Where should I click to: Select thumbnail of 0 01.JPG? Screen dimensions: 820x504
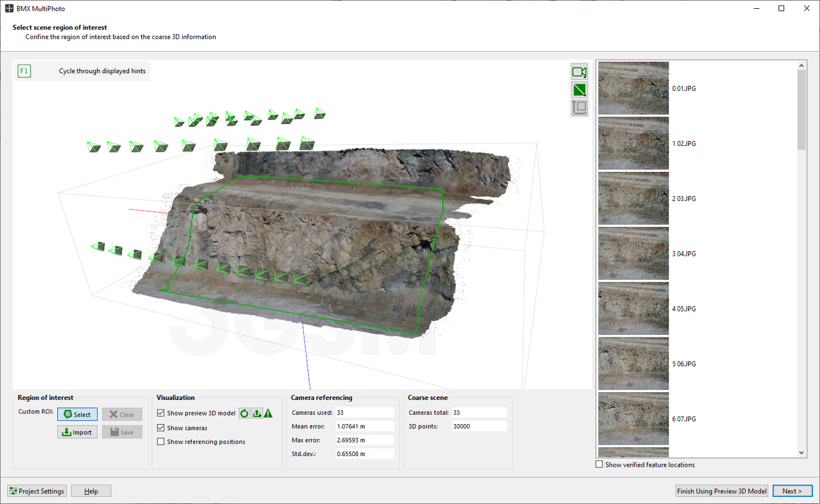pyautogui.click(x=633, y=89)
